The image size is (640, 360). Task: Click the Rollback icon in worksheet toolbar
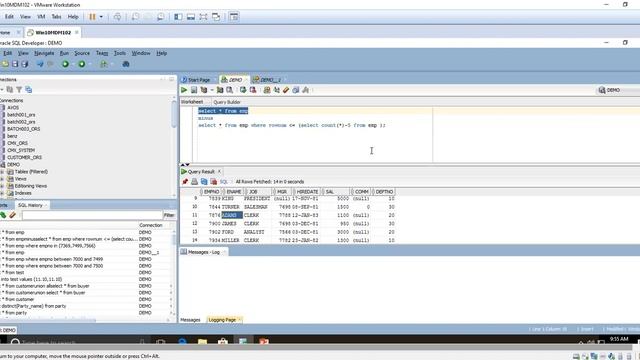(253, 90)
